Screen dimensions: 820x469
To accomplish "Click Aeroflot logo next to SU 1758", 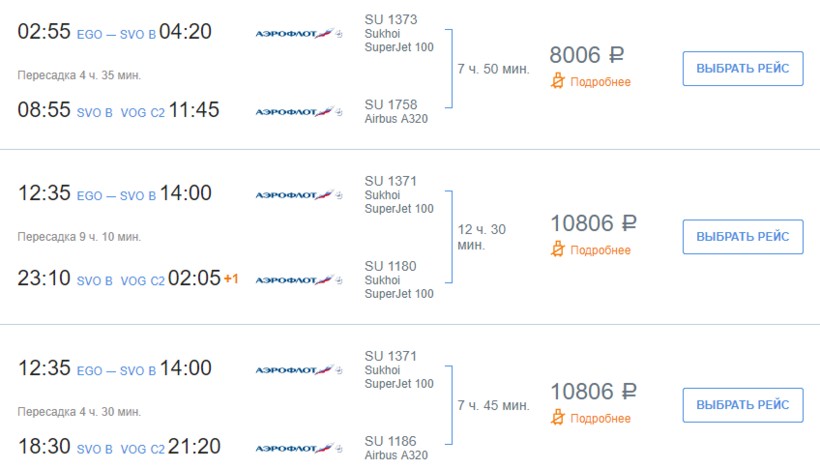I will tap(298, 111).
